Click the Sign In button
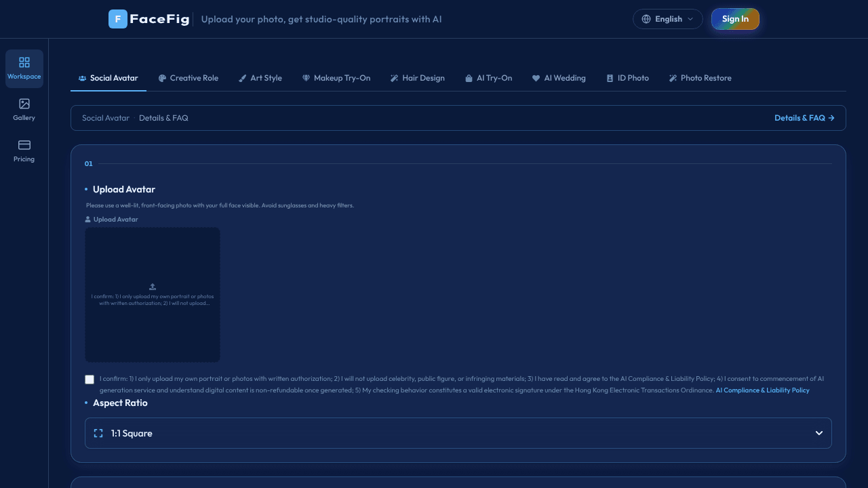The image size is (868, 488). point(735,19)
